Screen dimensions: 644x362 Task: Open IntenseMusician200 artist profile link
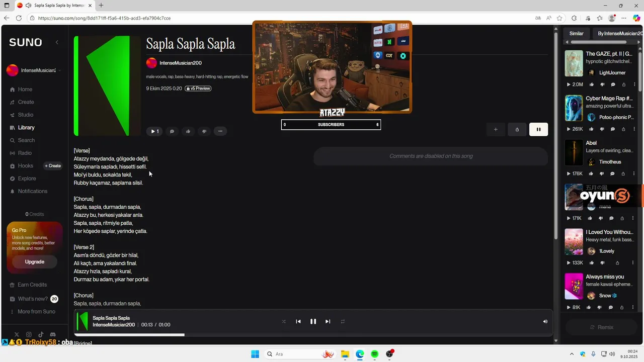[x=180, y=63]
